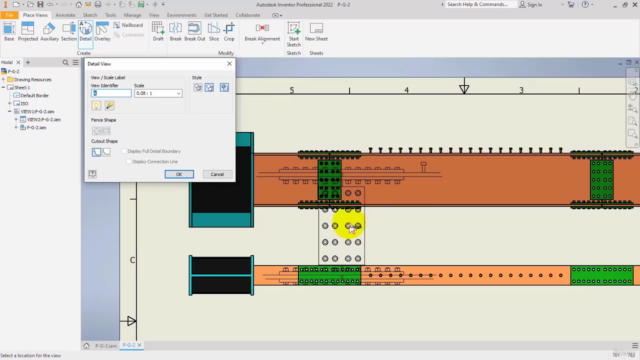This screenshot has height=360, width=640.
Task: Click the New Sheet tool
Action: [316, 31]
